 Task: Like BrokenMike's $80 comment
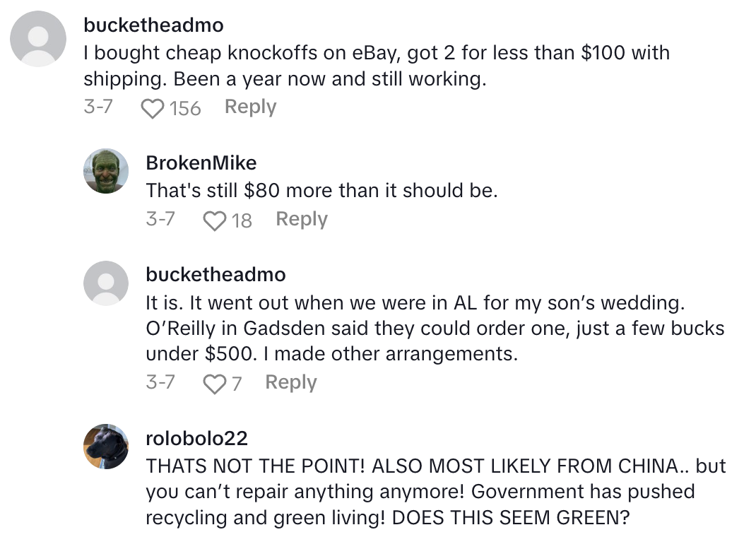(x=214, y=220)
